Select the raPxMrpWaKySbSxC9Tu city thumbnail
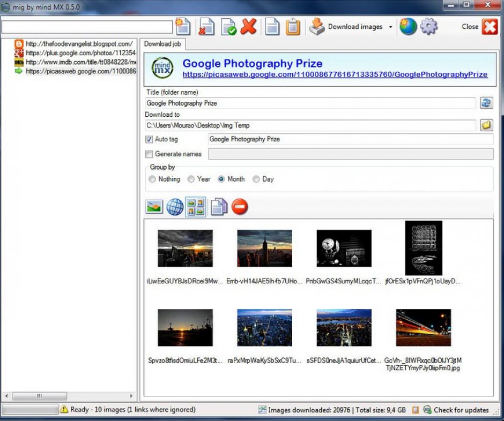The height and width of the screenshot is (421, 504). coord(264,328)
